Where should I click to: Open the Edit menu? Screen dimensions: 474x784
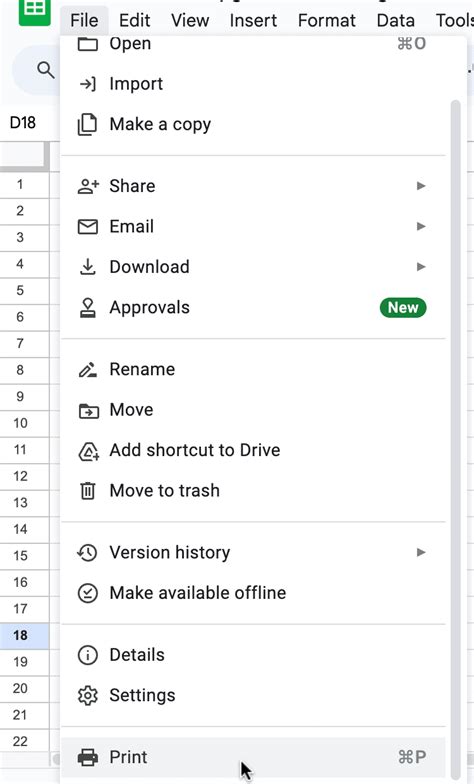[134, 20]
